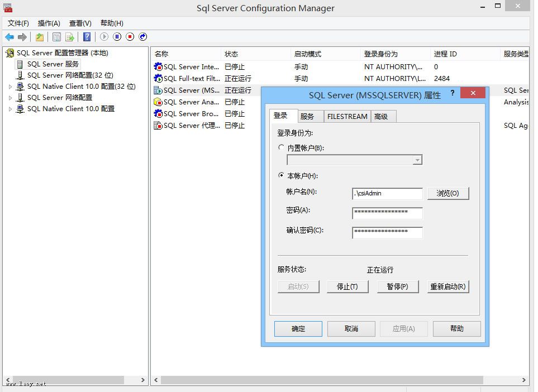This screenshot has width=538, height=392.
Task: Click the SQL Server 配置管理器 root icon
Action: point(10,53)
